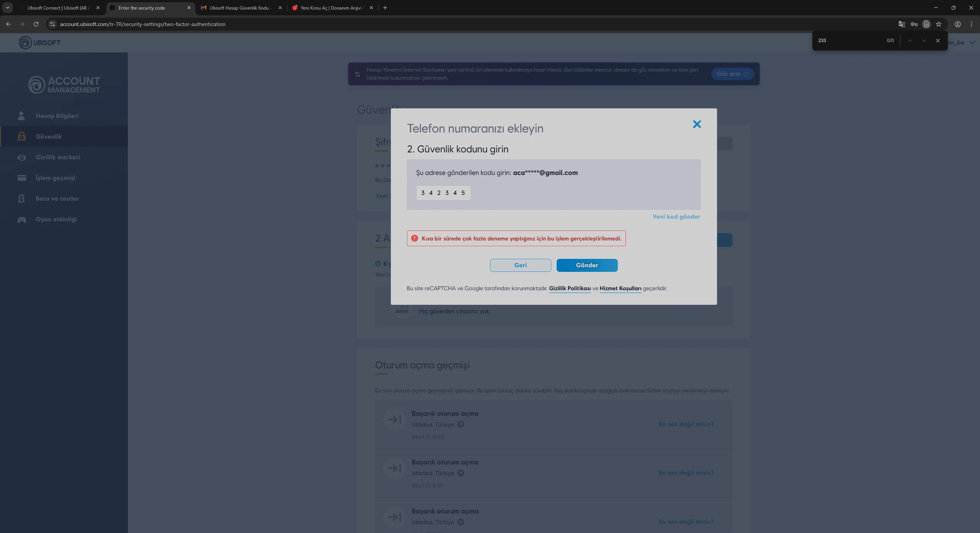Open the Chrome three-dot menu
Screen dimensions: 980x533
pos(972,24)
